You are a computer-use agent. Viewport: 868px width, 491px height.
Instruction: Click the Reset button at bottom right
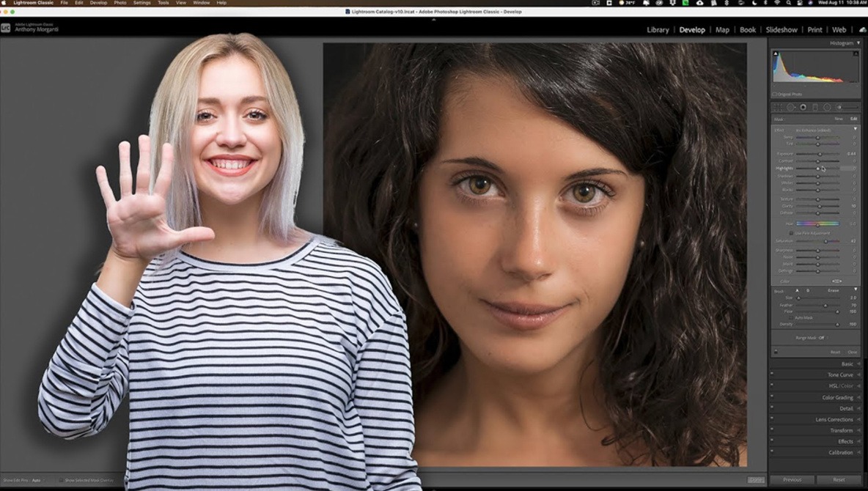pos(839,480)
